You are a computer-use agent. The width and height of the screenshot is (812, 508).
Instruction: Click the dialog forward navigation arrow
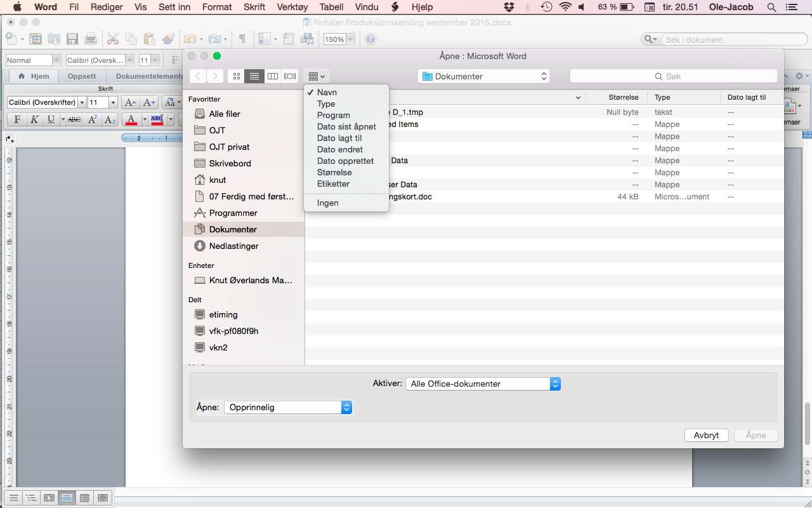click(215, 76)
